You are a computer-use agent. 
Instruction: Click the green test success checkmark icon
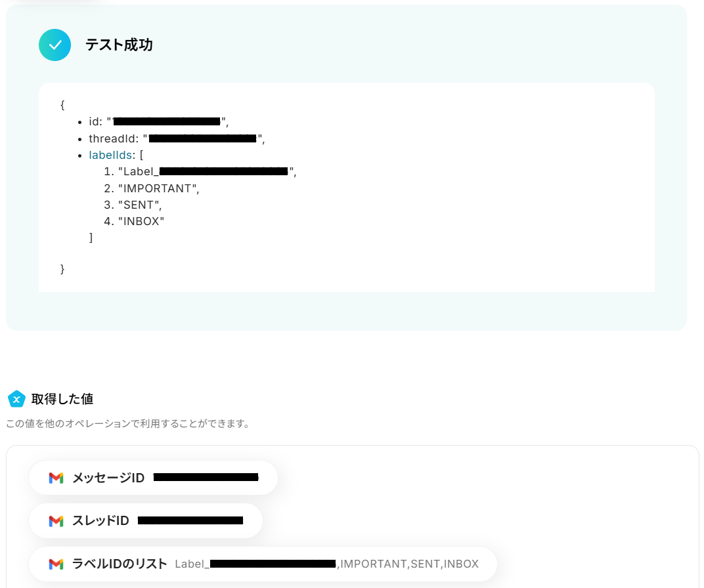point(55,45)
